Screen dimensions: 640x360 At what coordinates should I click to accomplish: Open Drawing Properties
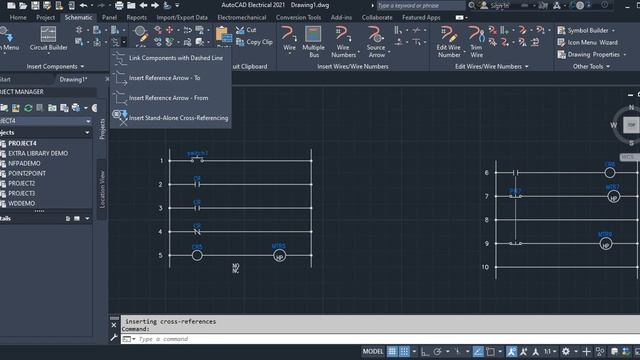tap(589, 54)
